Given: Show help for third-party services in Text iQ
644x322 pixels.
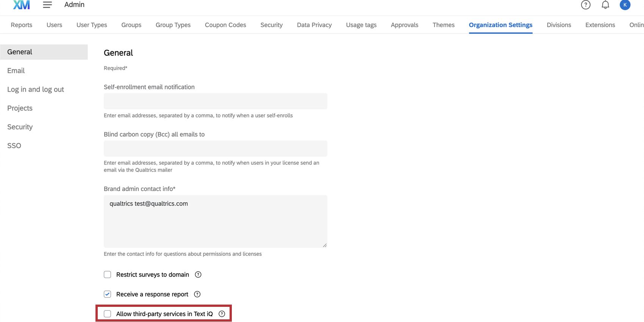Looking at the screenshot, I should 222,314.
